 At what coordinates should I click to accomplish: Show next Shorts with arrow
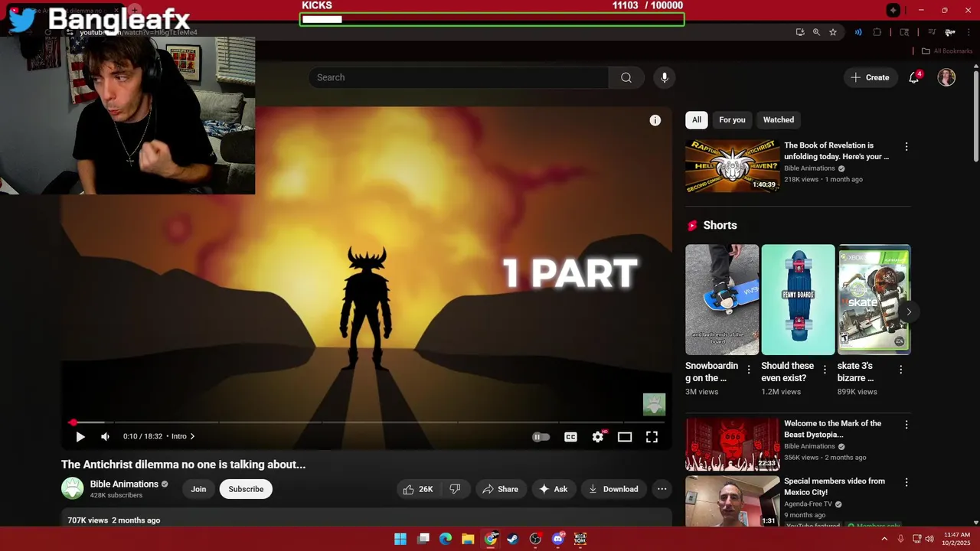pos(909,311)
